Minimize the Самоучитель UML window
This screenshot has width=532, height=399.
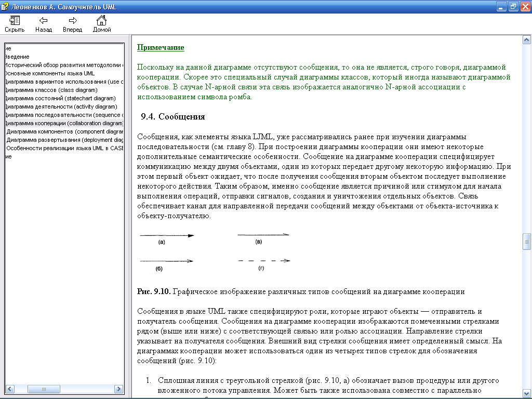tap(501, 7)
